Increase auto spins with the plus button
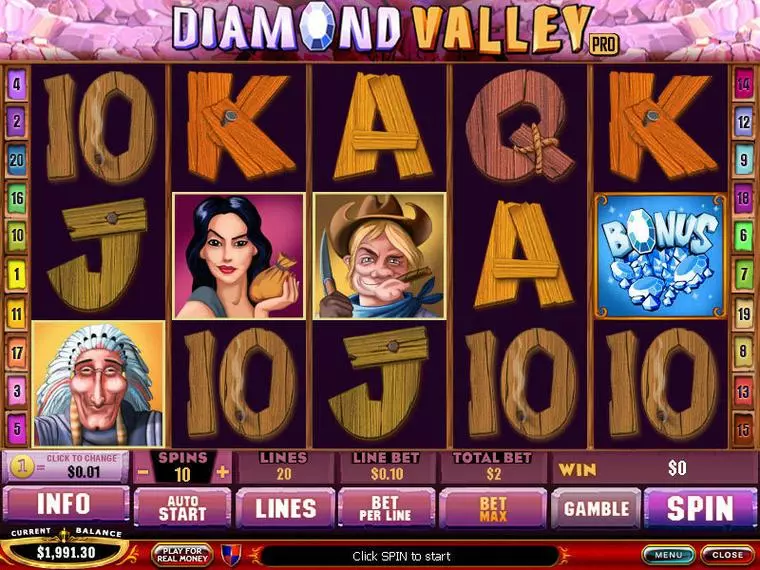The height and width of the screenshot is (570, 760). [x=222, y=472]
